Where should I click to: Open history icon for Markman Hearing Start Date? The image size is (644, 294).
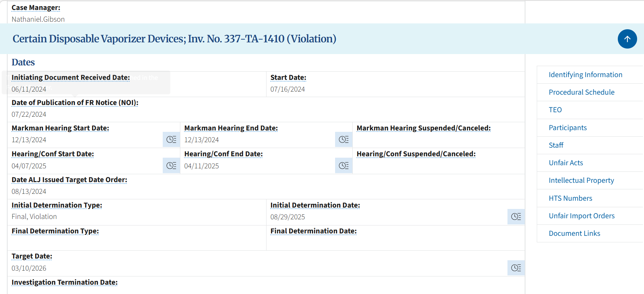[x=171, y=139]
